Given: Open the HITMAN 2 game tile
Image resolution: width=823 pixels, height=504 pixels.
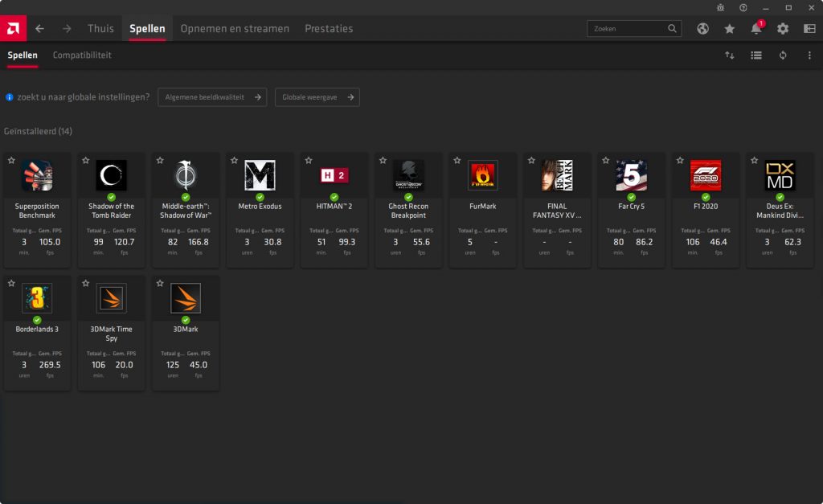Looking at the screenshot, I should tap(334, 209).
